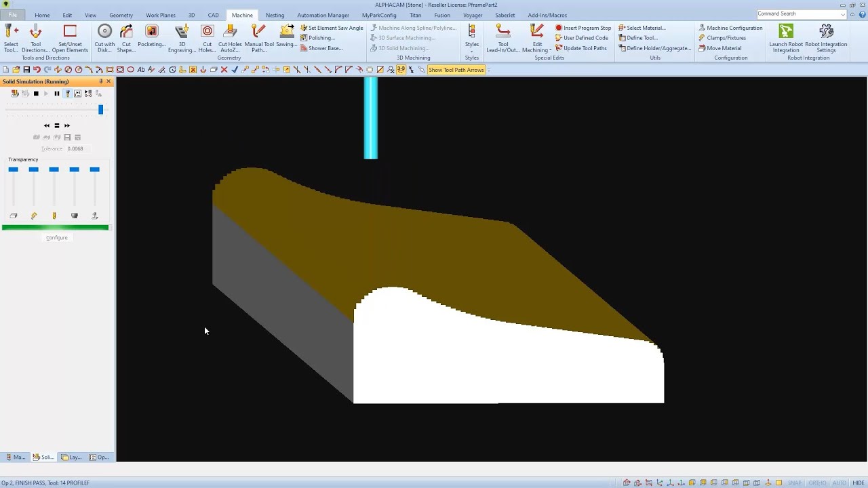Viewport: 868px width, 488px height.
Task: Stop the solid simulation
Action: click(x=36, y=94)
